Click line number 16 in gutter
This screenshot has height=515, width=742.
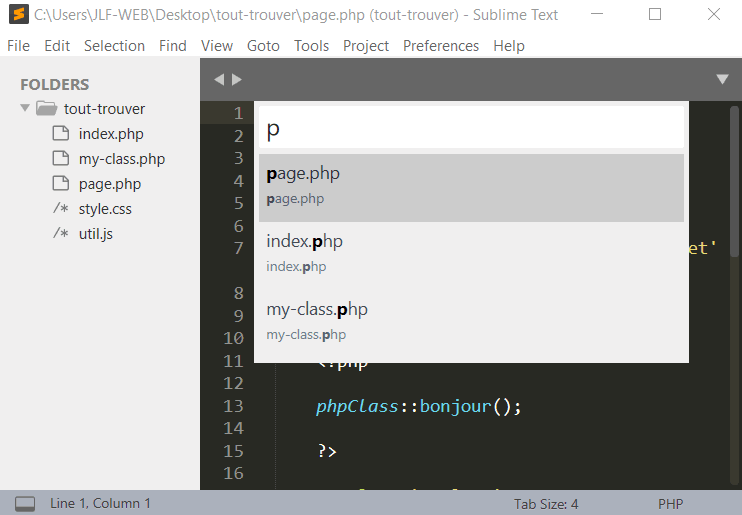coord(233,473)
